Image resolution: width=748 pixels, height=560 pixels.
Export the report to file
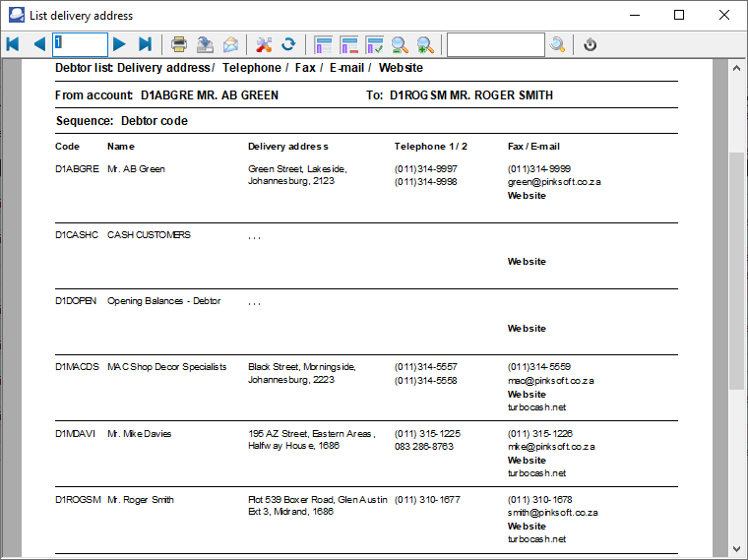tap(205, 44)
